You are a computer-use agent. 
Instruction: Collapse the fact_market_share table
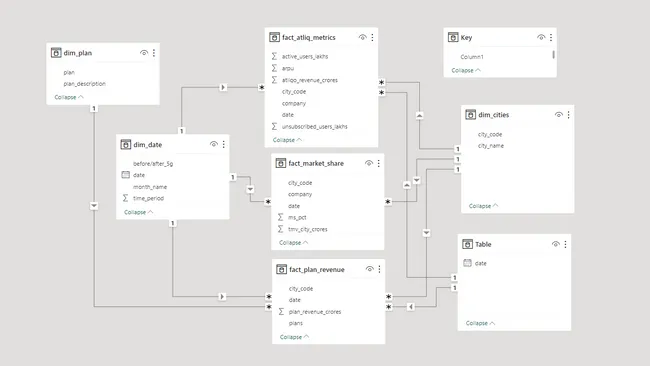point(293,242)
